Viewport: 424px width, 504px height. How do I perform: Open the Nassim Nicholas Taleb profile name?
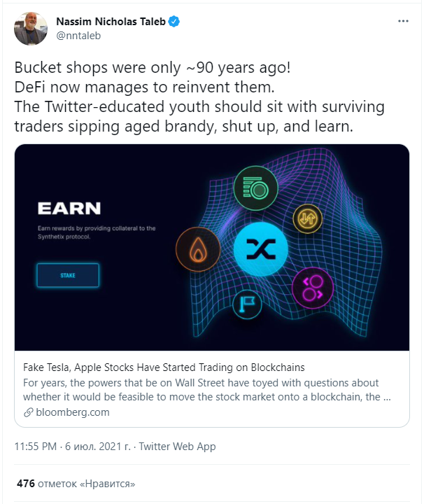pos(110,22)
